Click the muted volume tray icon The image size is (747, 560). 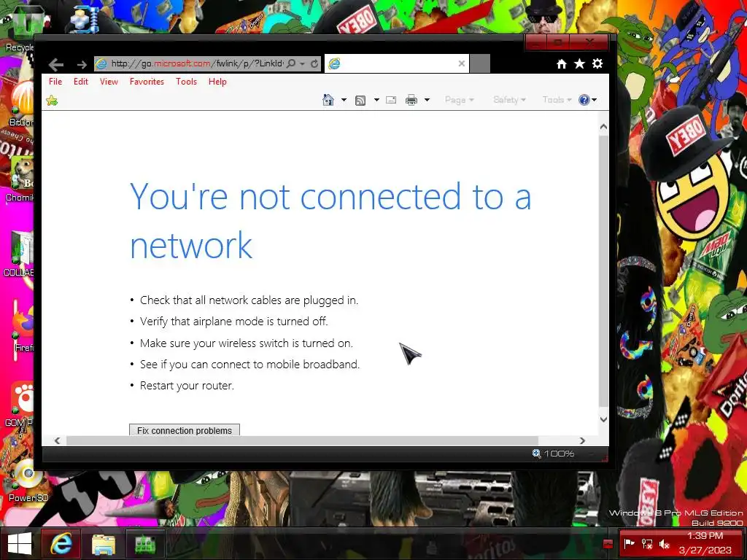(x=665, y=544)
